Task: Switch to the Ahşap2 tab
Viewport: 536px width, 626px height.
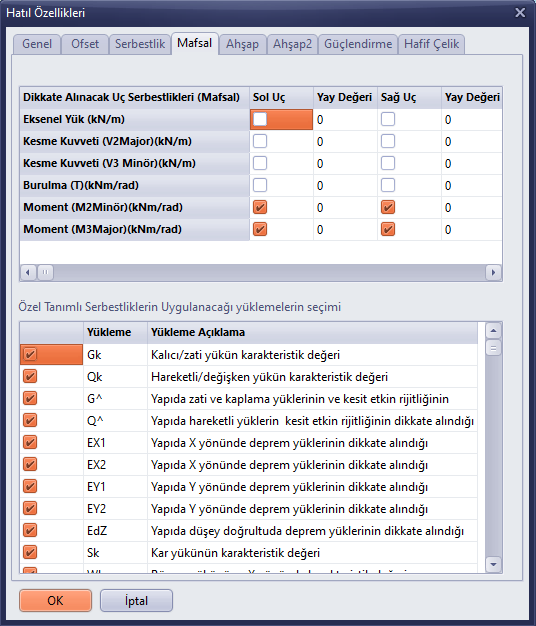Action: (292, 44)
